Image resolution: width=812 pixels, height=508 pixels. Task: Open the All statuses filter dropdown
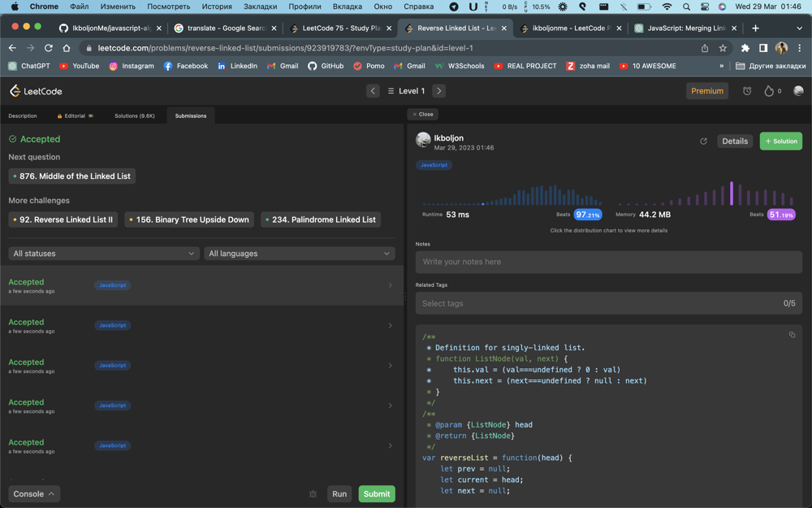tap(102, 254)
